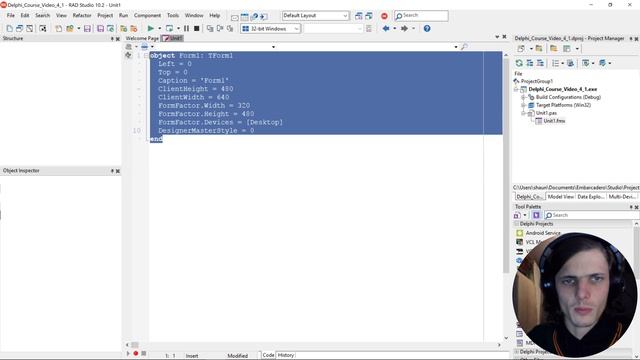Select Unit1.fmx in Project Manager
The image size is (640, 360).
tap(554, 121)
